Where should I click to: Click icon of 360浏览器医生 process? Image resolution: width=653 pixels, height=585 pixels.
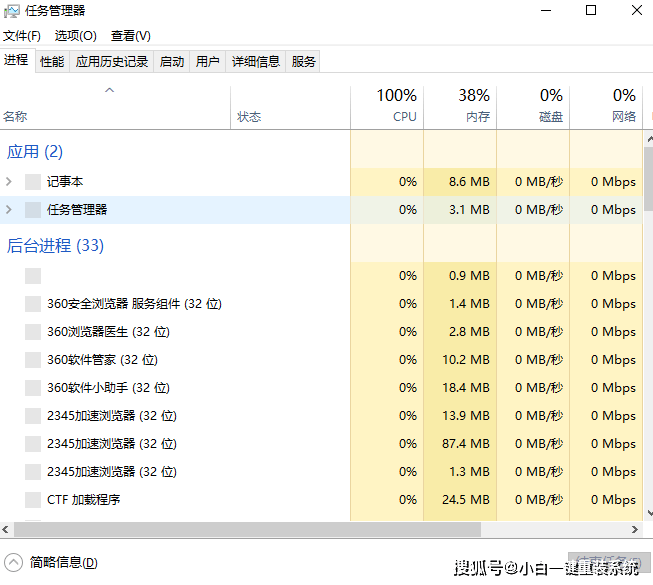click(x=33, y=332)
